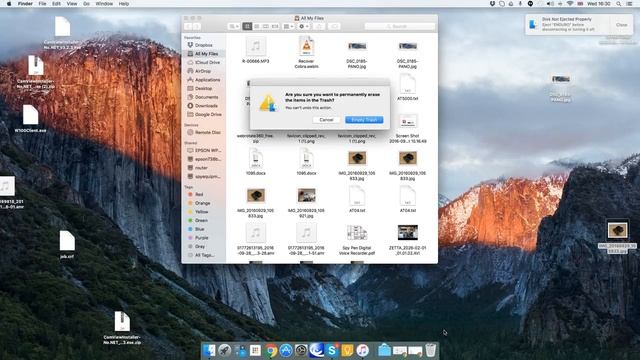Click Finder icon in the Dock
The height and width of the screenshot is (360, 640).
click(209, 350)
